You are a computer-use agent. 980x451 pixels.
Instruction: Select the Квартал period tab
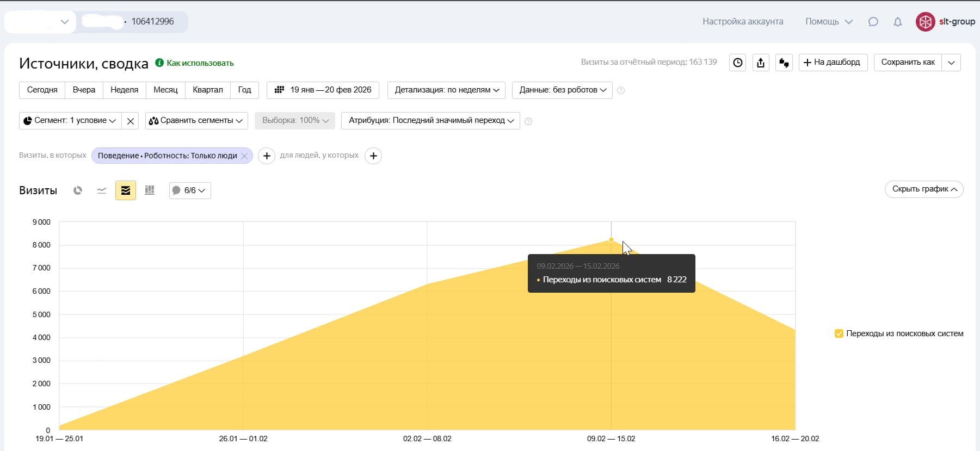208,90
